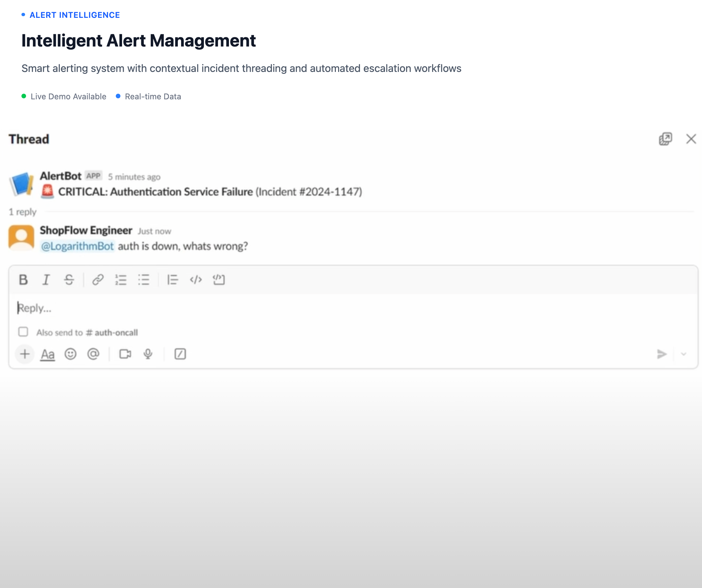Insert a link using the link icon
This screenshot has height=588, width=702.
coord(98,279)
